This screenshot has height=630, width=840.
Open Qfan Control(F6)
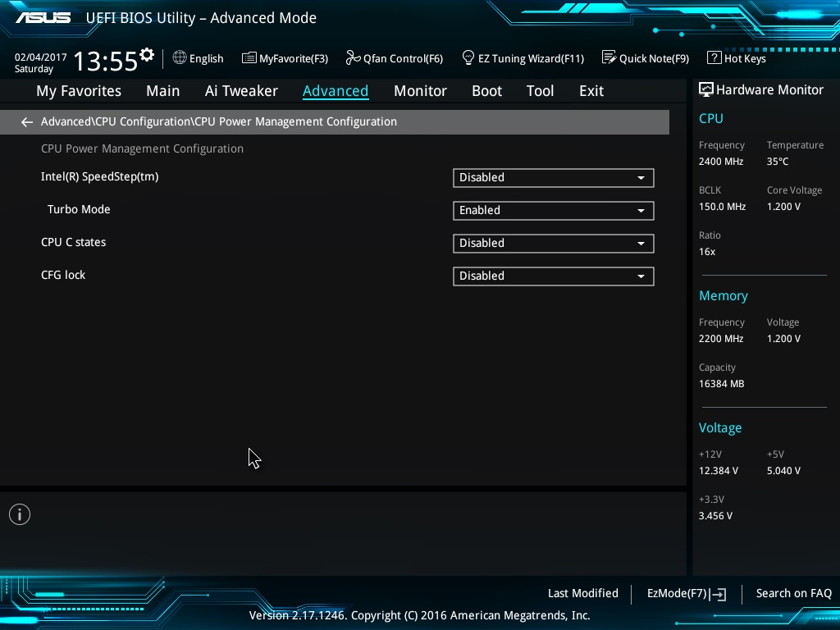395,58
